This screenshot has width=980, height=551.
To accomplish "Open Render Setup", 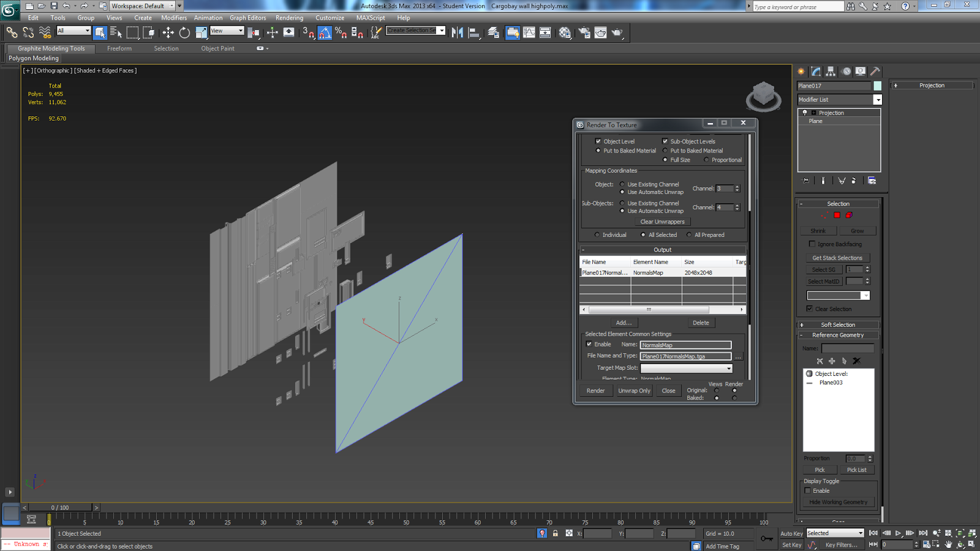I will coord(584,32).
